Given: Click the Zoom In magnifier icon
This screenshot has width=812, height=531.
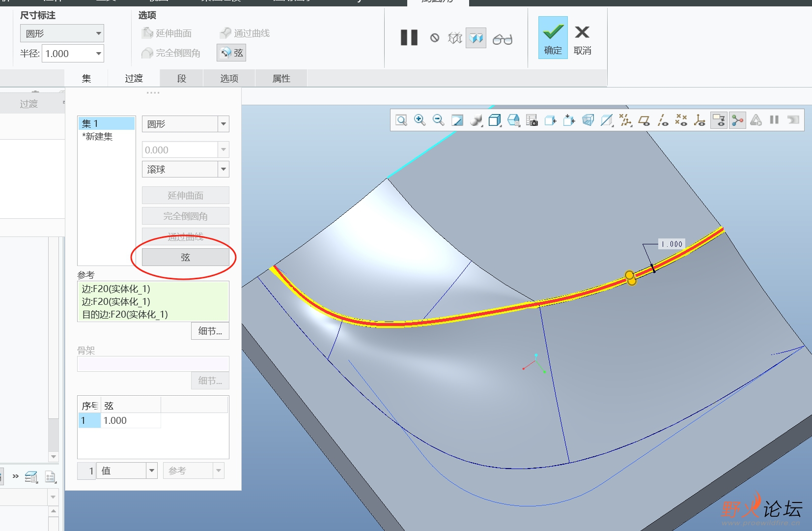Looking at the screenshot, I should click(x=420, y=120).
